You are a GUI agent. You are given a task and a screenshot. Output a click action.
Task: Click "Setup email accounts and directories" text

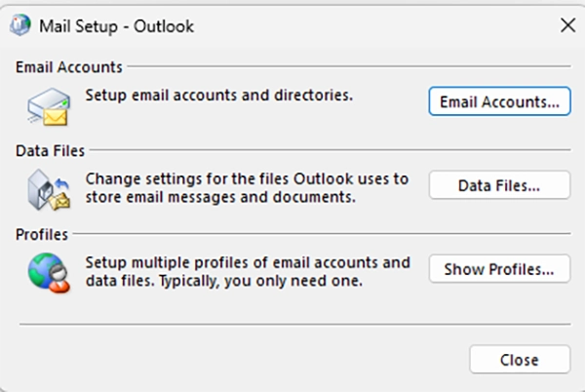coord(218,96)
